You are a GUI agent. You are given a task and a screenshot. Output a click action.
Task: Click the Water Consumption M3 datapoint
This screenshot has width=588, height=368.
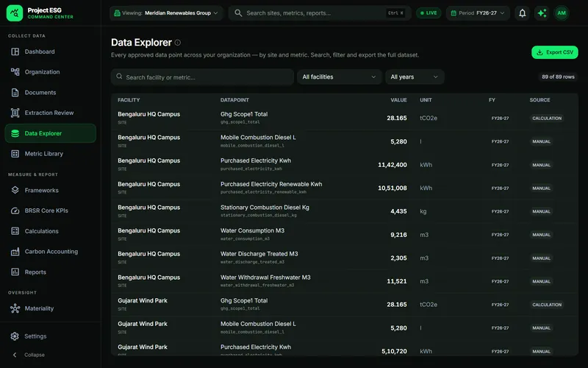pos(252,231)
